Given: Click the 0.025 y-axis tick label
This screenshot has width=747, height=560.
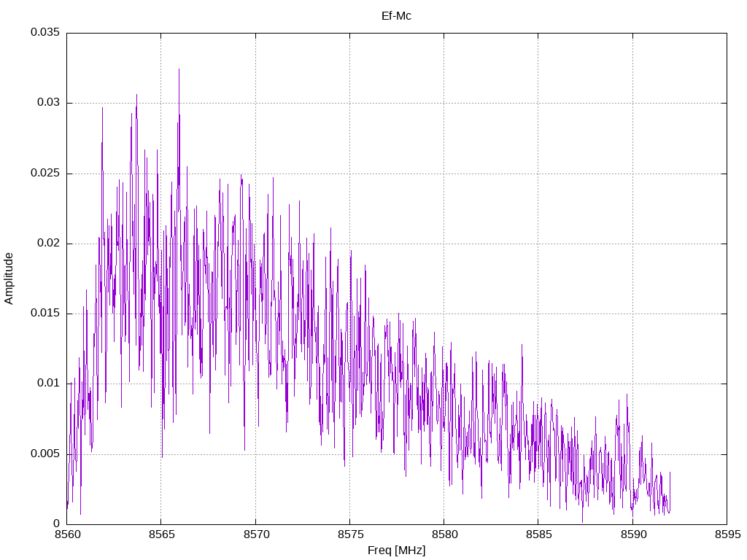Looking at the screenshot, I should coord(45,173).
